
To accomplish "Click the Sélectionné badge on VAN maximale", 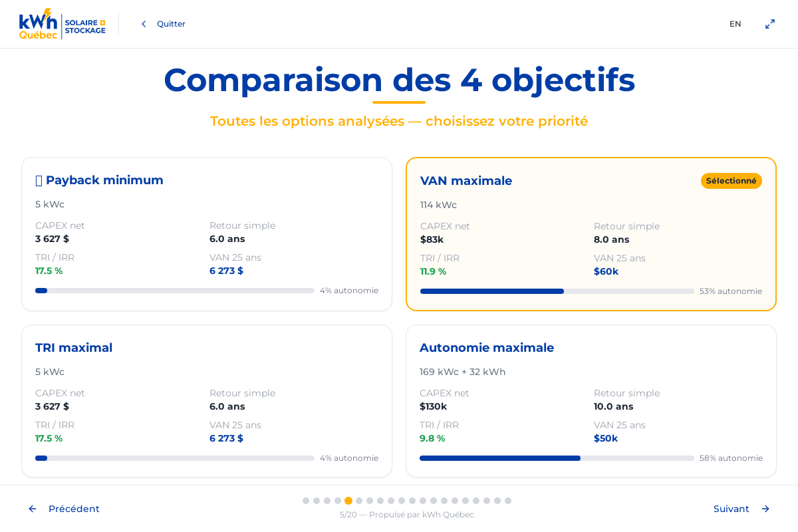I will [x=731, y=181].
